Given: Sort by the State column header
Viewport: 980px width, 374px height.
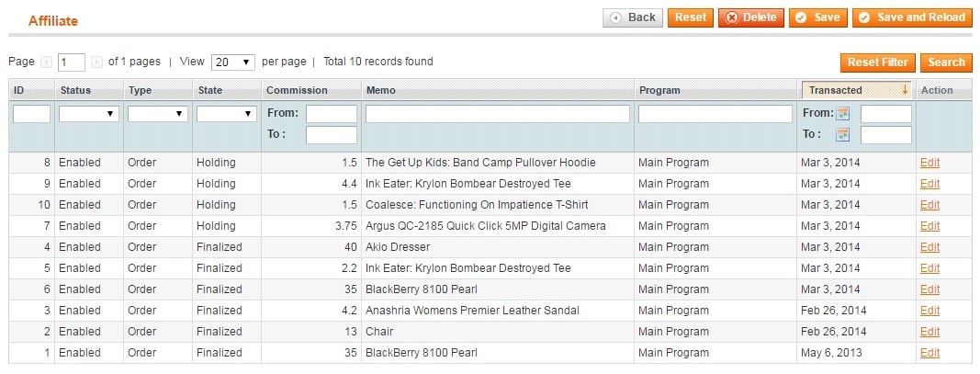Looking at the screenshot, I should point(210,90).
